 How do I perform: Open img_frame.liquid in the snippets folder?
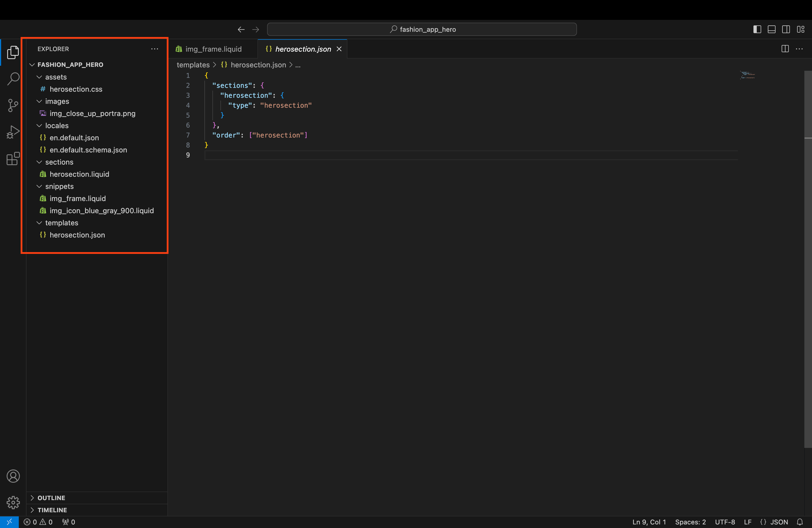[97, 198]
